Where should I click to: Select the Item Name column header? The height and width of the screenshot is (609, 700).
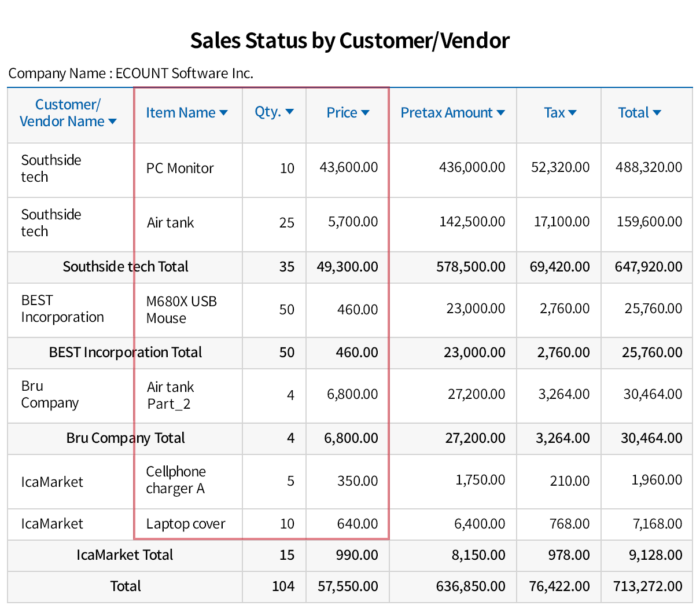click(180, 113)
